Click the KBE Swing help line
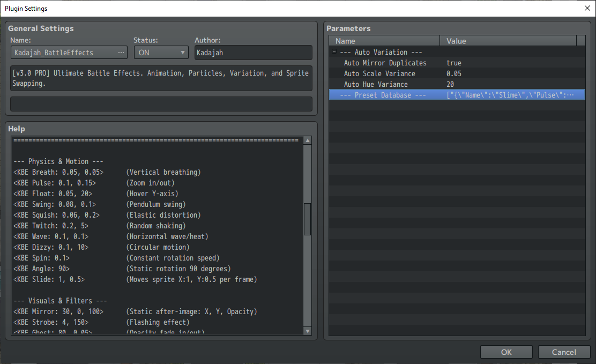The width and height of the screenshot is (596, 364). pyautogui.click(x=100, y=204)
